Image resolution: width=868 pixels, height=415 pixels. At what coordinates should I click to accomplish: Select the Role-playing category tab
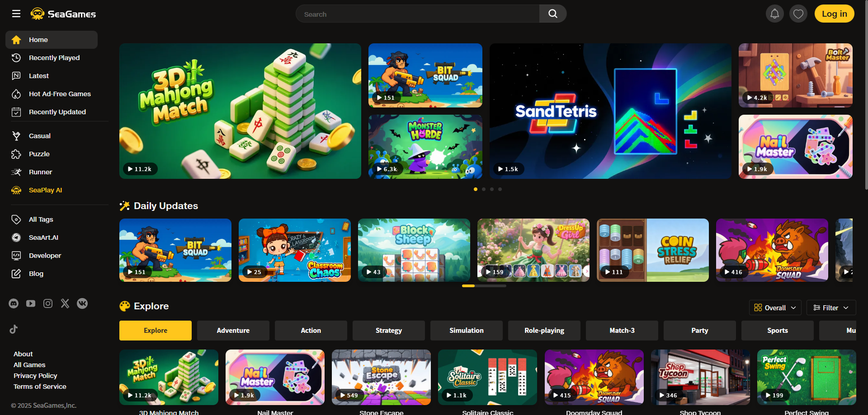click(x=544, y=330)
